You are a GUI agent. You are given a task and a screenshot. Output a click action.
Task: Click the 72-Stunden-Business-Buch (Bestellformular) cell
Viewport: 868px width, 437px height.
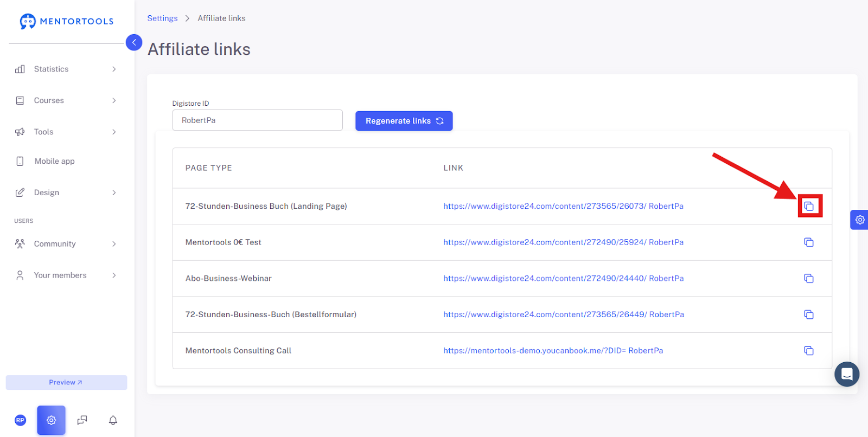[x=271, y=314]
